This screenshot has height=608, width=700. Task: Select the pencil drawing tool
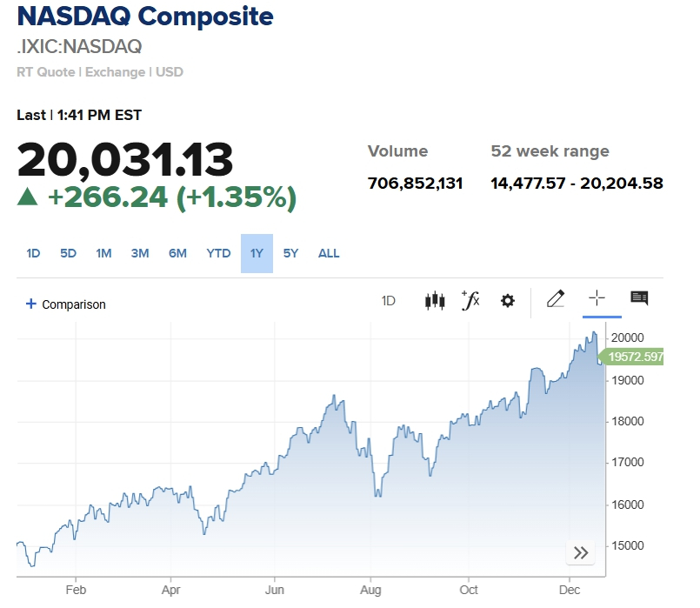[x=556, y=300]
